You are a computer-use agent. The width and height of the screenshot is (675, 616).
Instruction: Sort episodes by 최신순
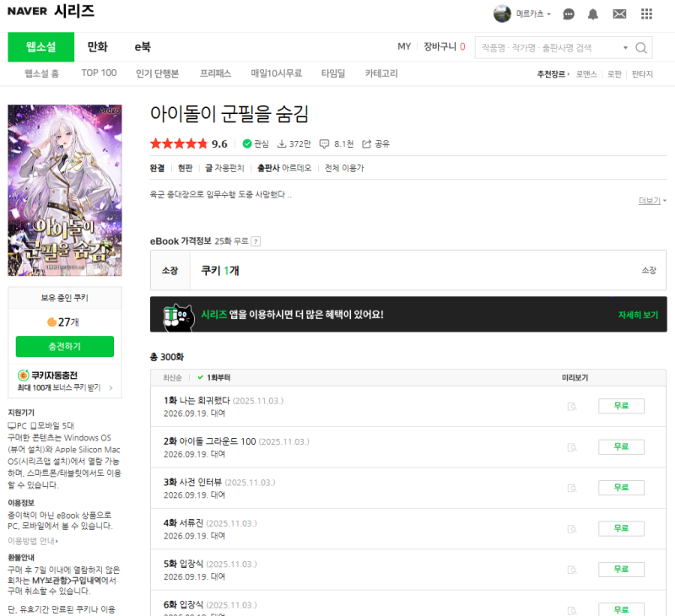(x=172, y=377)
